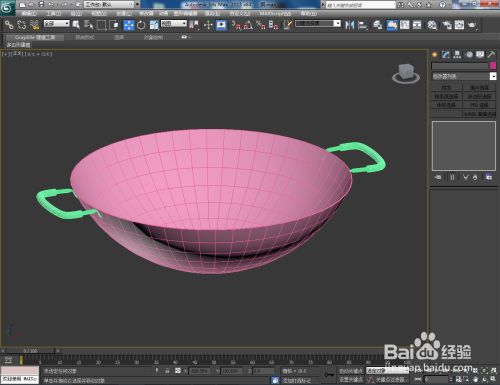Open the reference coordinate system dropdown

coord(174,24)
